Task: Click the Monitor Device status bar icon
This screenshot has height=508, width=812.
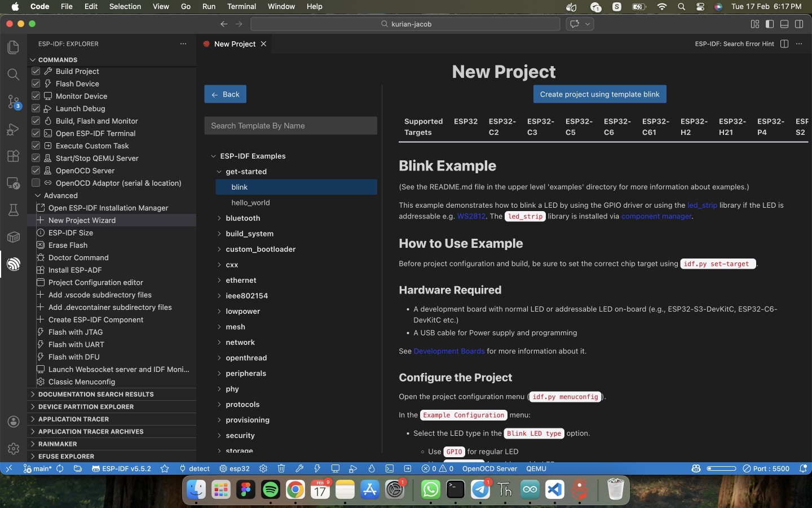Action: coord(336,468)
